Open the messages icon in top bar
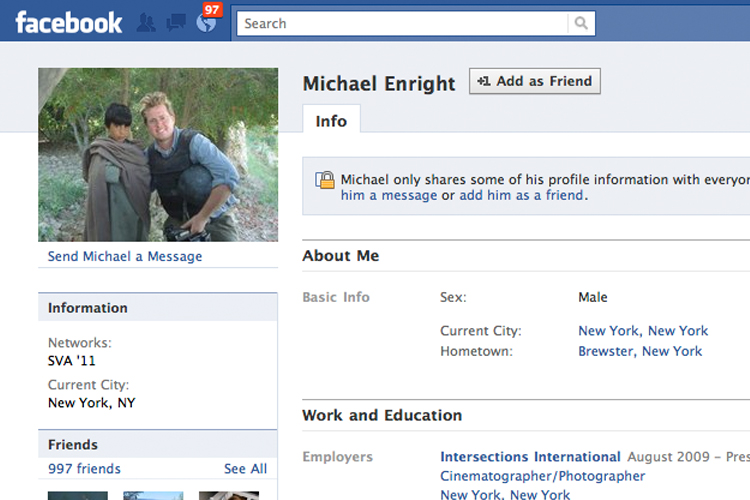 click(176, 22)
